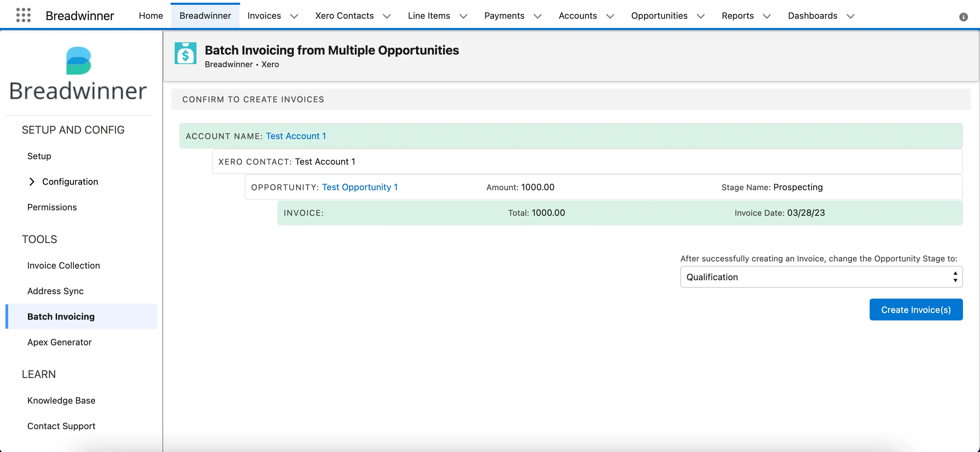Open the Opportunity Stage Qualification dropdown

click(821, 277)
